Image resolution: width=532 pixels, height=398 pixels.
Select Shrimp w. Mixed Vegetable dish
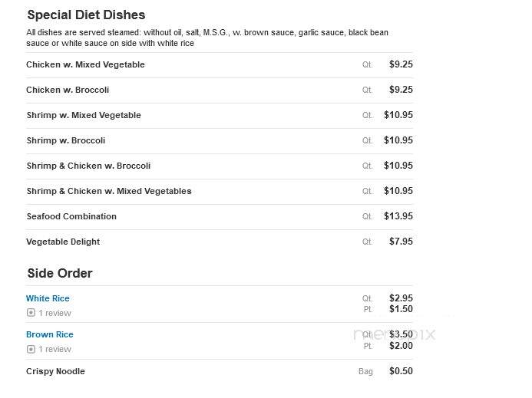[x=84, y=115]
